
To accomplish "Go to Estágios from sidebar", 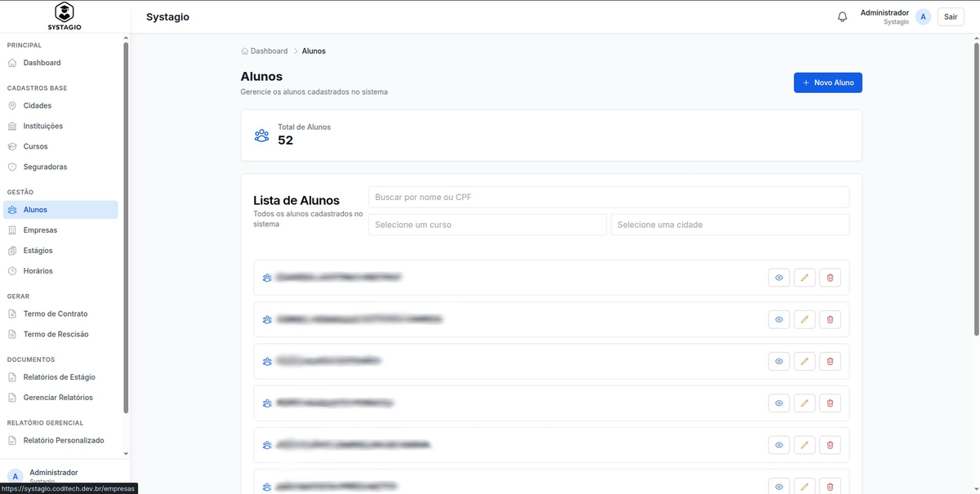I will coord(38,251).
